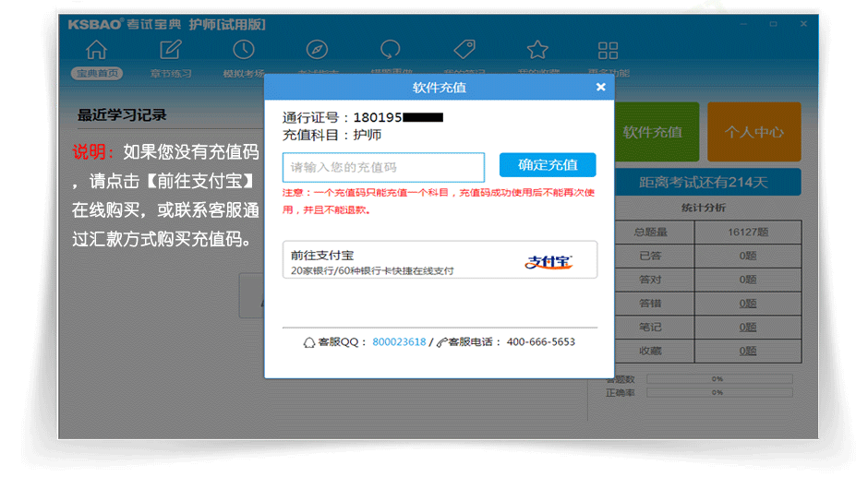This screenshot has height=489, width=868.
Task: Click the compass icon in toolbar
Action: coord(317,51)
